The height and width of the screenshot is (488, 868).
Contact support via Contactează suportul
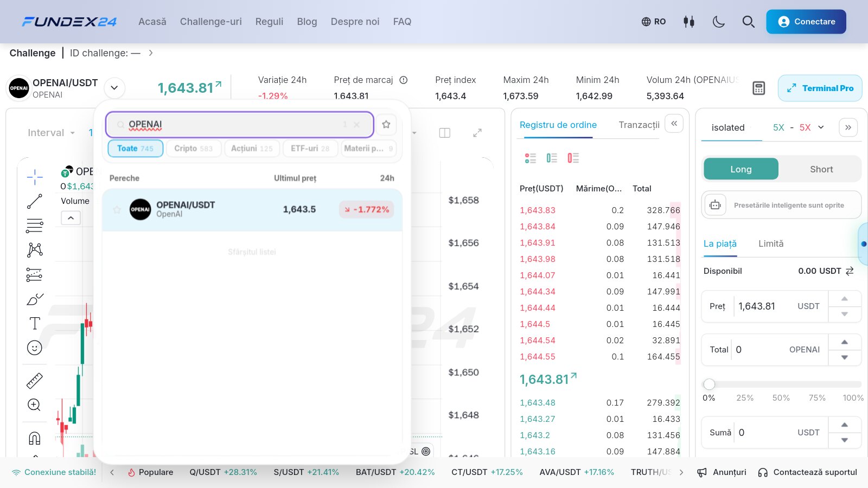(807, 472)
